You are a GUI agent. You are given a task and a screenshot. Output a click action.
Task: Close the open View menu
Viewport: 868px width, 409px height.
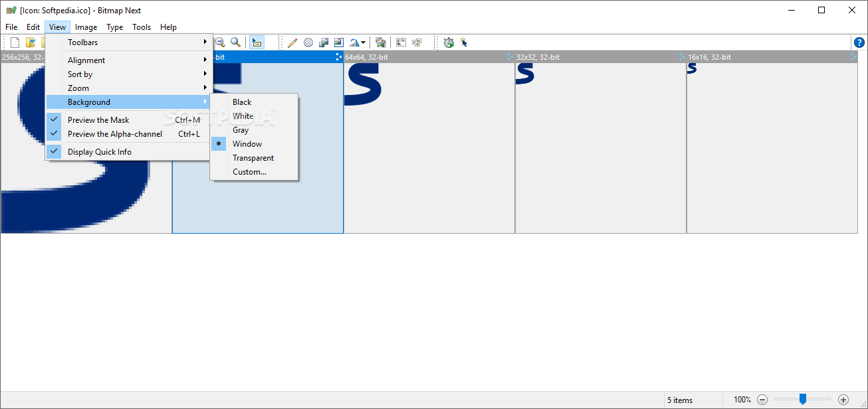pyautogui.click(x=57, y=27)
